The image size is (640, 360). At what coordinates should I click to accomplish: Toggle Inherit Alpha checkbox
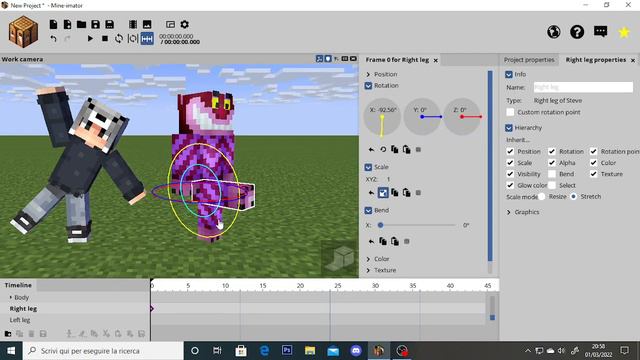[x=552, y=163]
